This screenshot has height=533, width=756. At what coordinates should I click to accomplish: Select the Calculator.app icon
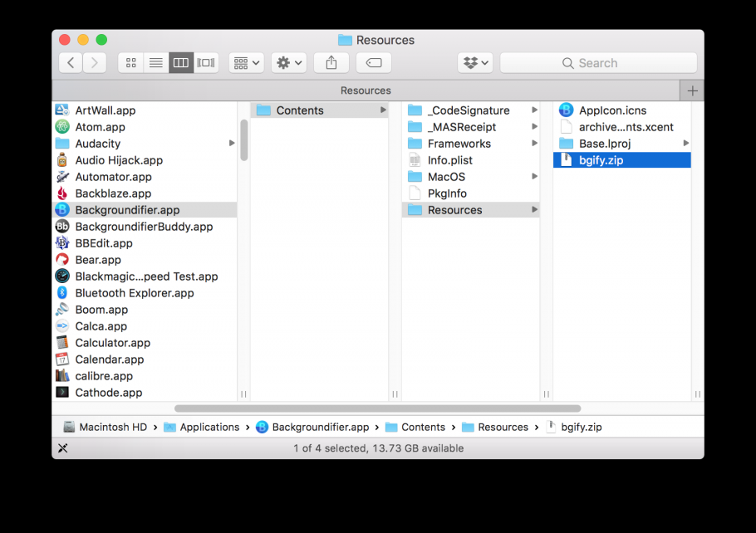[x=62, y=343]
